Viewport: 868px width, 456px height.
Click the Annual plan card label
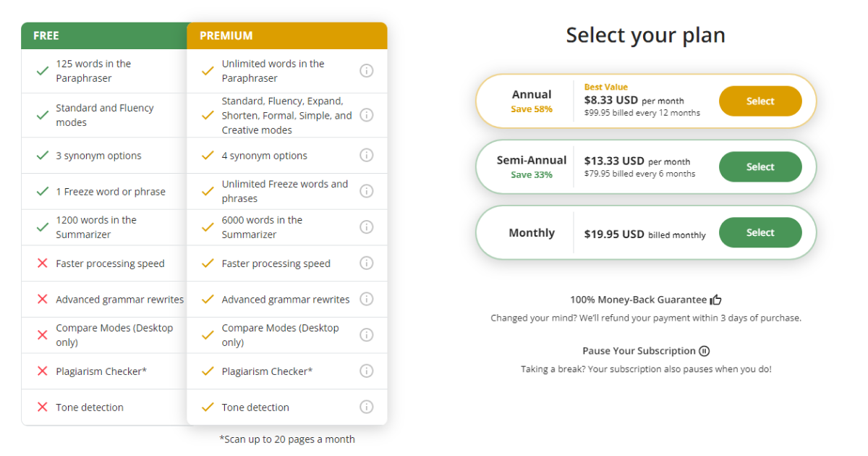[532, 95]
